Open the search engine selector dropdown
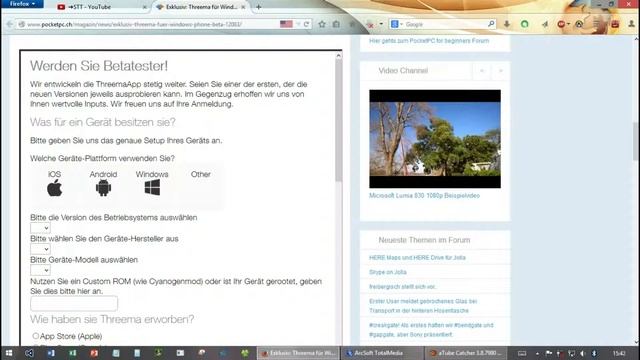 pos(396,24)
